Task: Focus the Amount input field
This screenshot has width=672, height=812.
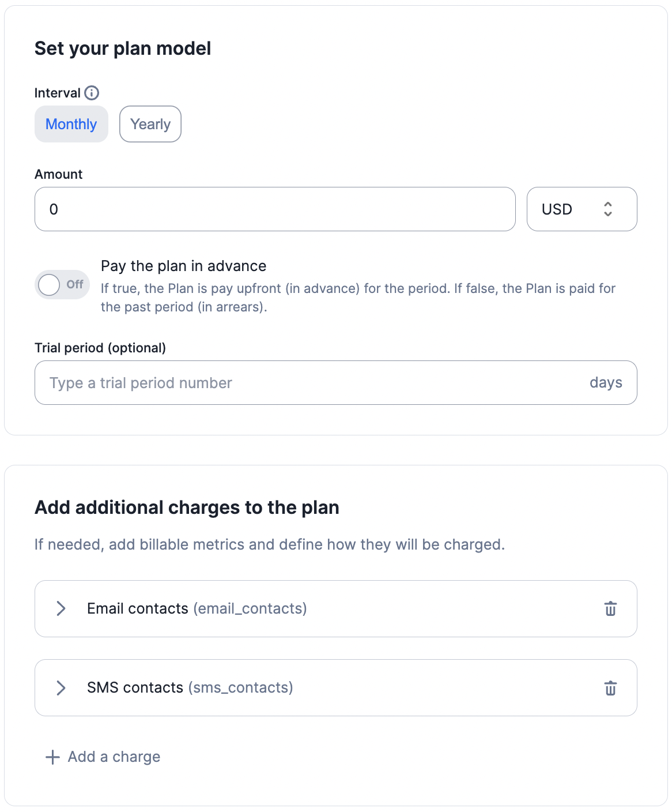Action: 275,209
